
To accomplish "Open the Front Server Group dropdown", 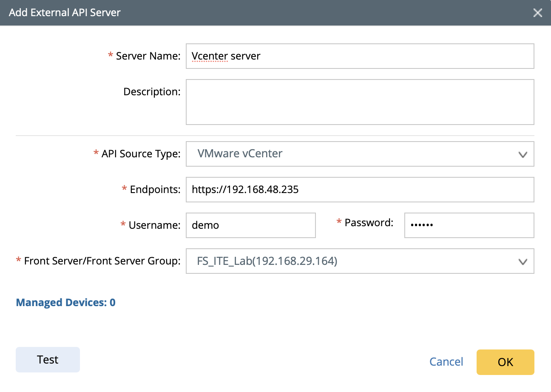I will coord(359,261).
